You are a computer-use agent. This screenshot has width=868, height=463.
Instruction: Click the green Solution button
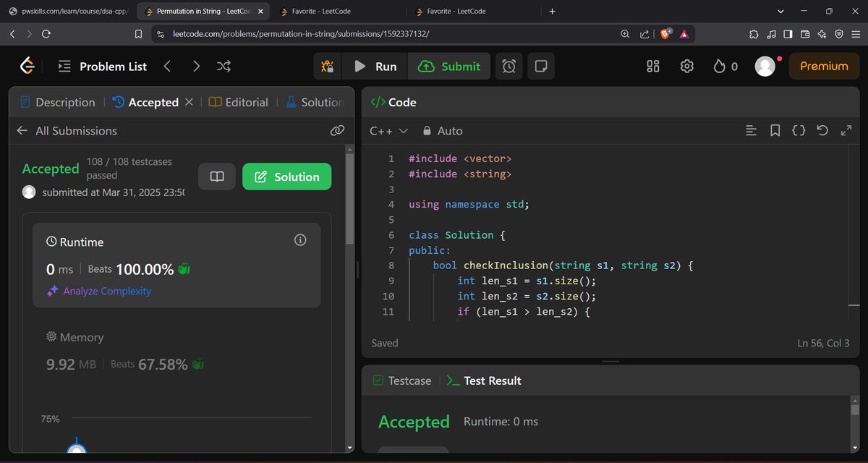(x=287, y=177)
